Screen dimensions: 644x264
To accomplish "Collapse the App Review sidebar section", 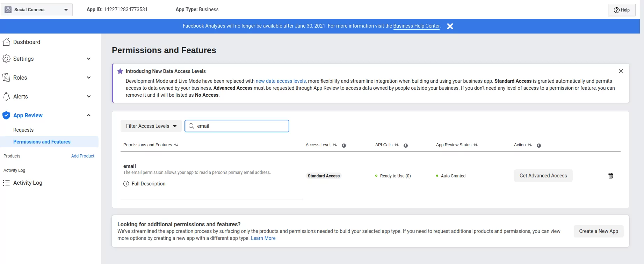I will point(88,115).
